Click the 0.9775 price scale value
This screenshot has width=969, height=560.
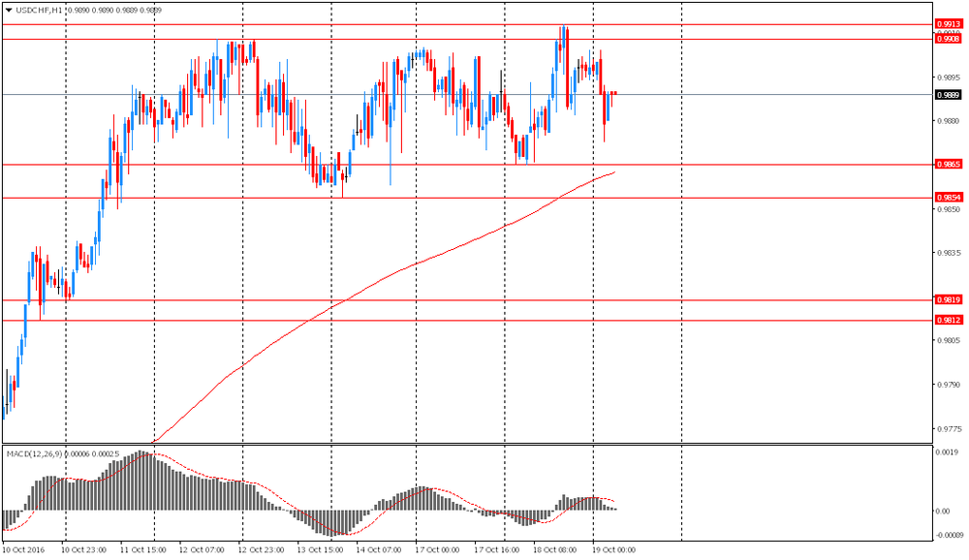point(947,428)
